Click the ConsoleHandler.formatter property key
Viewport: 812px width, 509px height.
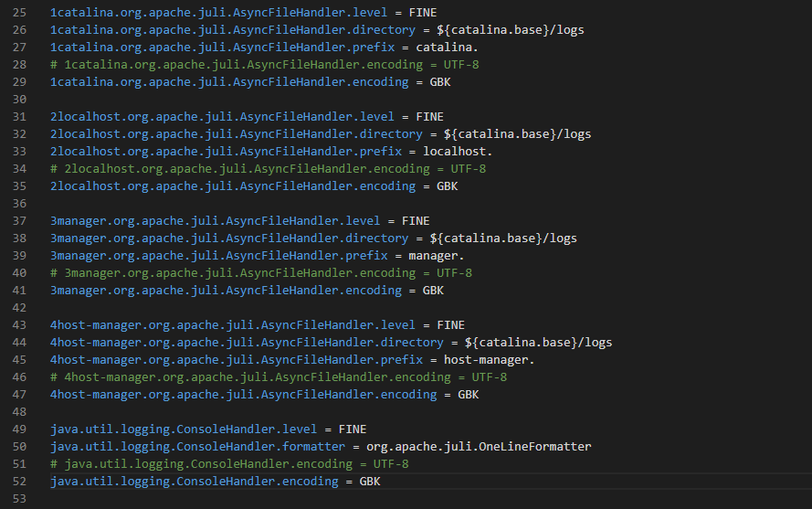tap(197, 447)
